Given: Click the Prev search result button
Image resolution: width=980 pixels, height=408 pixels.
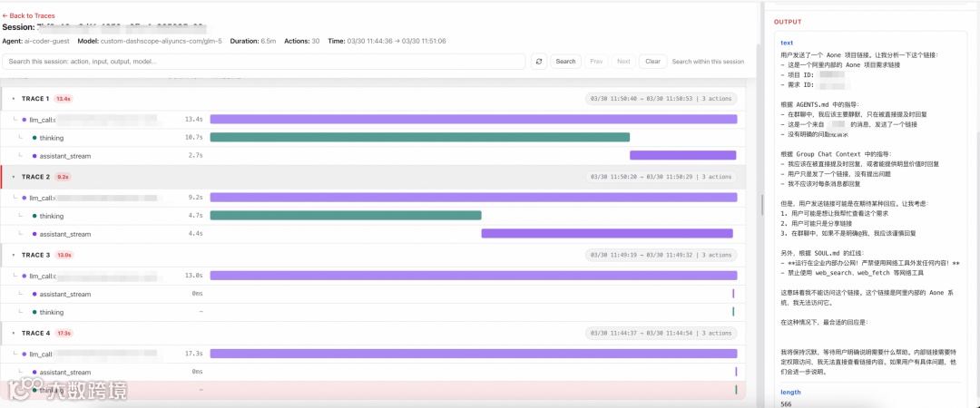Looking at the screenshot, I should [x=596, y=62].
